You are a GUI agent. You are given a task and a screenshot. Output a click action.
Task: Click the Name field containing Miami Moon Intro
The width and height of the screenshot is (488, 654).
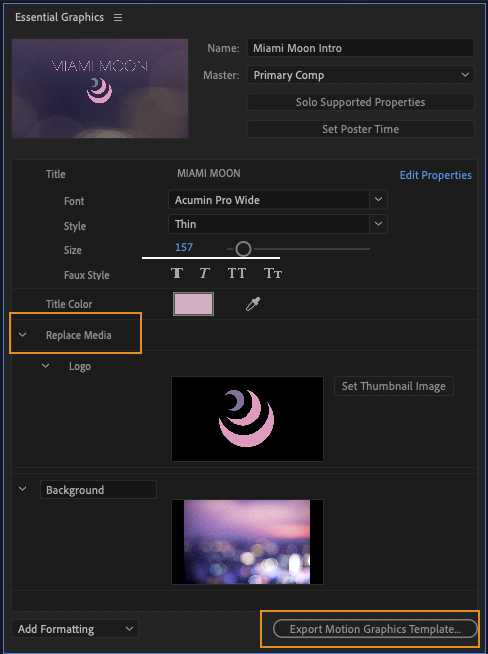[360, 48]
